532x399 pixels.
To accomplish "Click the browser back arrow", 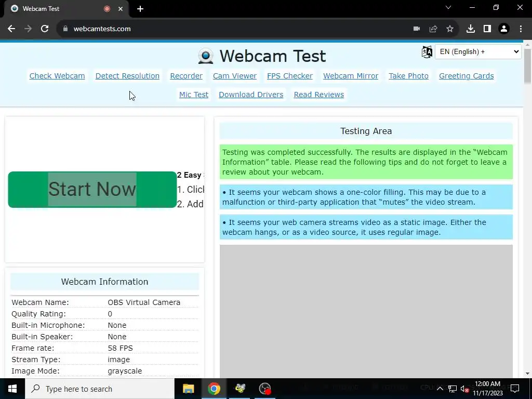I will click(x=11, y=29).
